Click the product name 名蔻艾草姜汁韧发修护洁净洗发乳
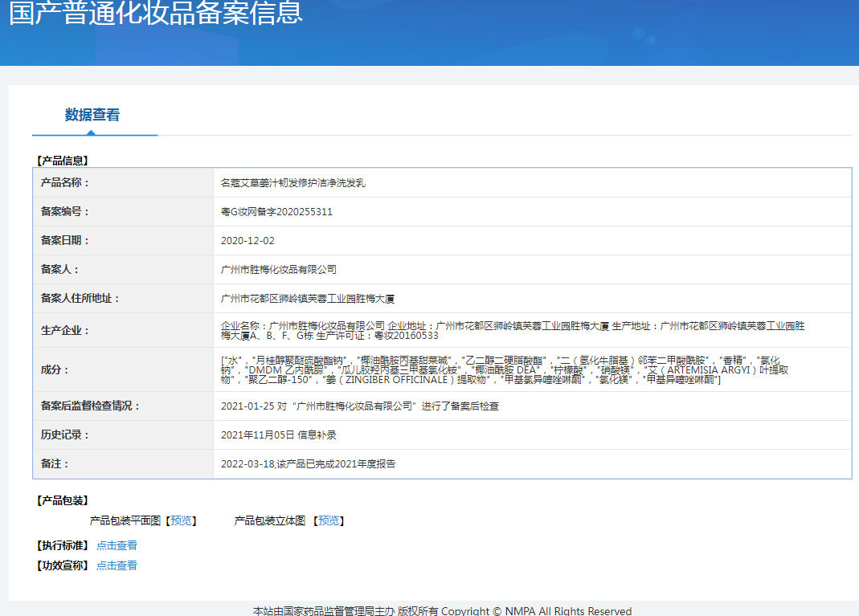The image size is (859, 616). 293,183
